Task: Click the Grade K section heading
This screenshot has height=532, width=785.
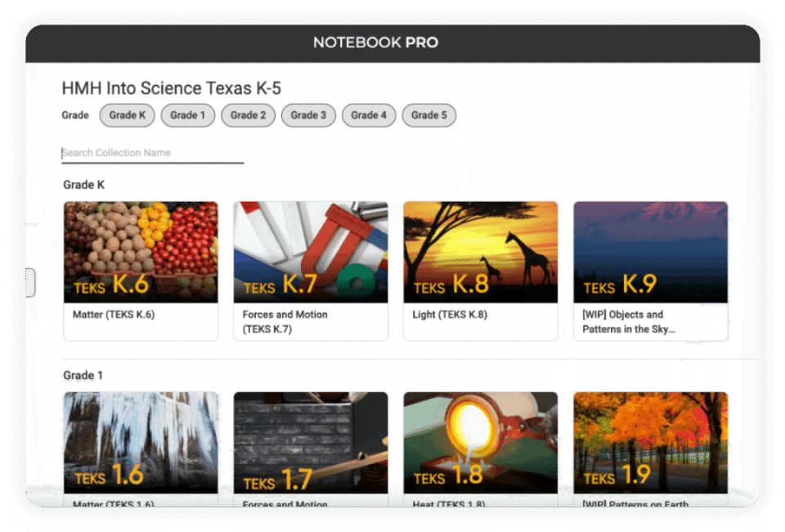Action: pyautogui.click(x=83, y=185)
